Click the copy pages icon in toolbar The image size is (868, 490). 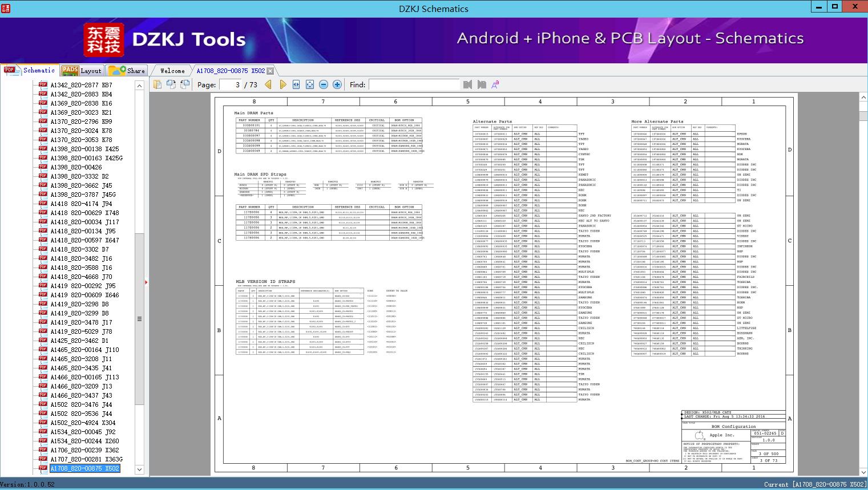coord(157,84)
